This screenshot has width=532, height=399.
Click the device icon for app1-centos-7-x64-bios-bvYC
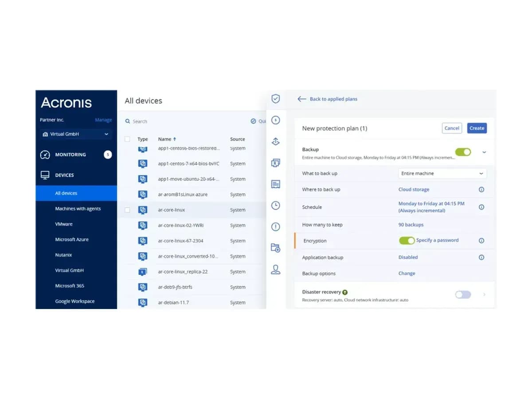143,164
